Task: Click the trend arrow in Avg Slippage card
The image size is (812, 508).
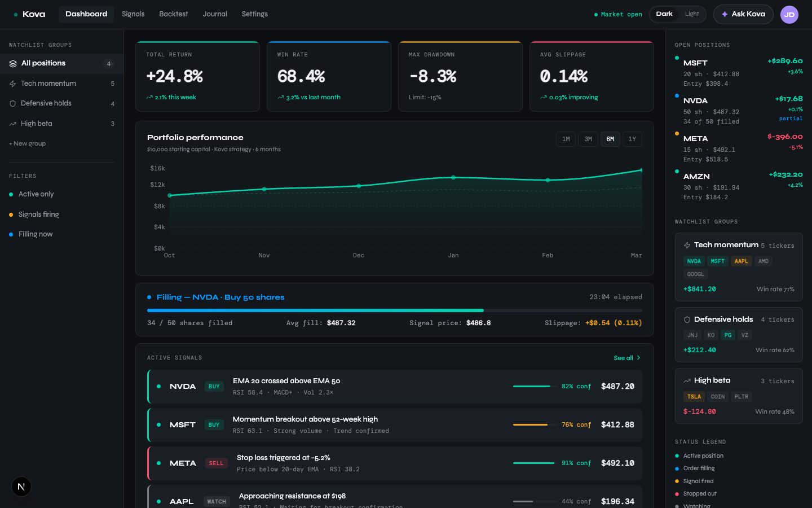Action: pyautogui.click(x=544, y=98)
